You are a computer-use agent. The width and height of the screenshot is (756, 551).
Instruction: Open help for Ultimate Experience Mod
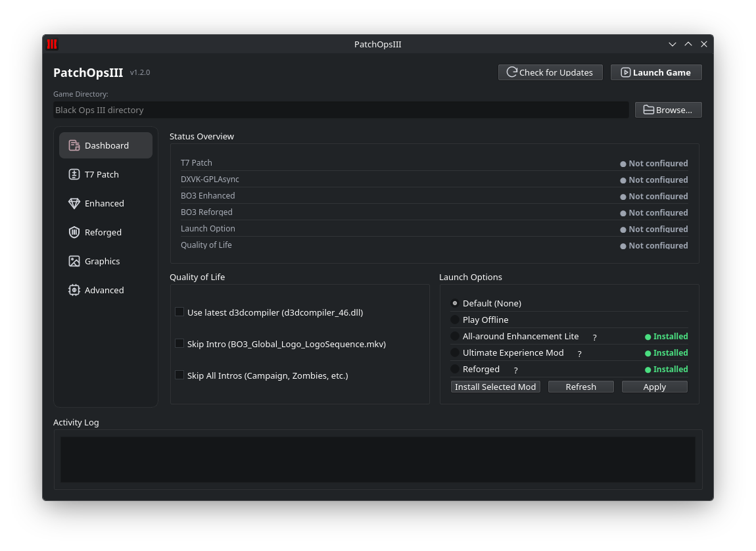point(579,353)
